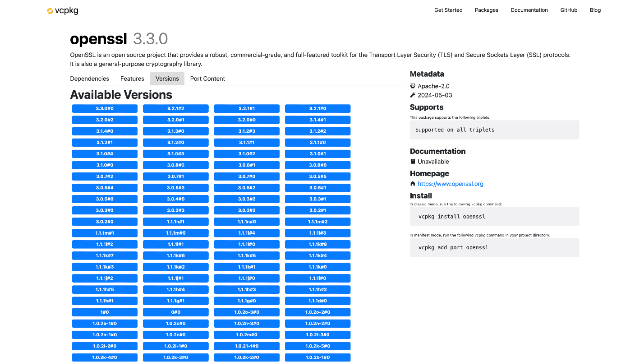Viewport: 644px width, 362px height.
Task: Click the openssl 3.3.0 page title
Action: (119, 39)
